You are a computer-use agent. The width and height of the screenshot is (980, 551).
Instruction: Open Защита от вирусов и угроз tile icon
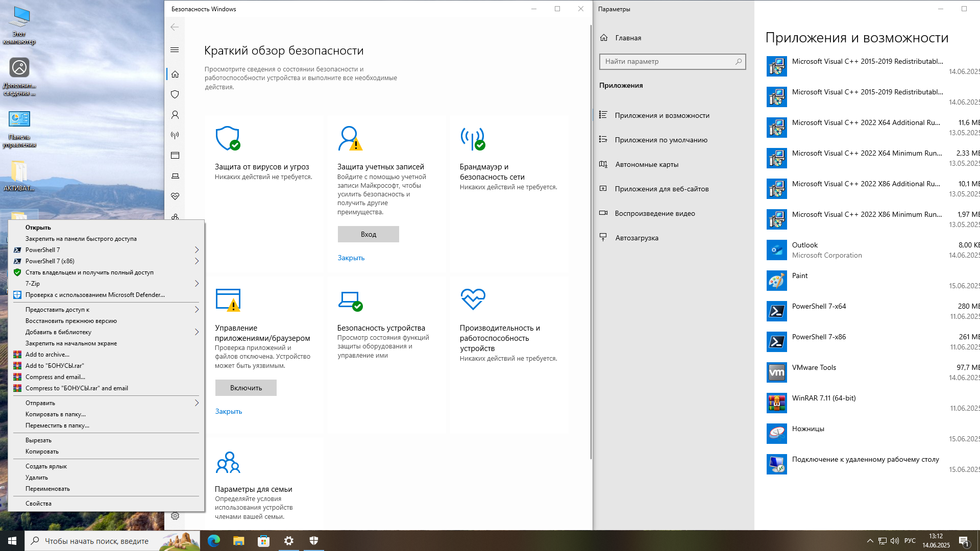(228, 138)
